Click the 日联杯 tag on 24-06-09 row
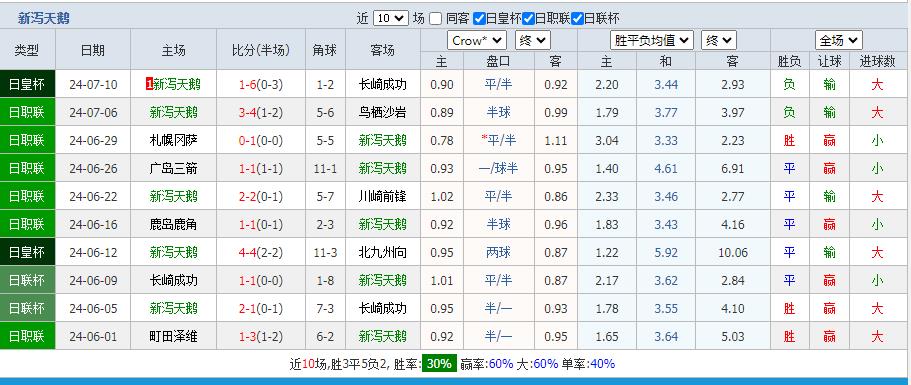Screen dimensions: 911x385 click(27, 280)
